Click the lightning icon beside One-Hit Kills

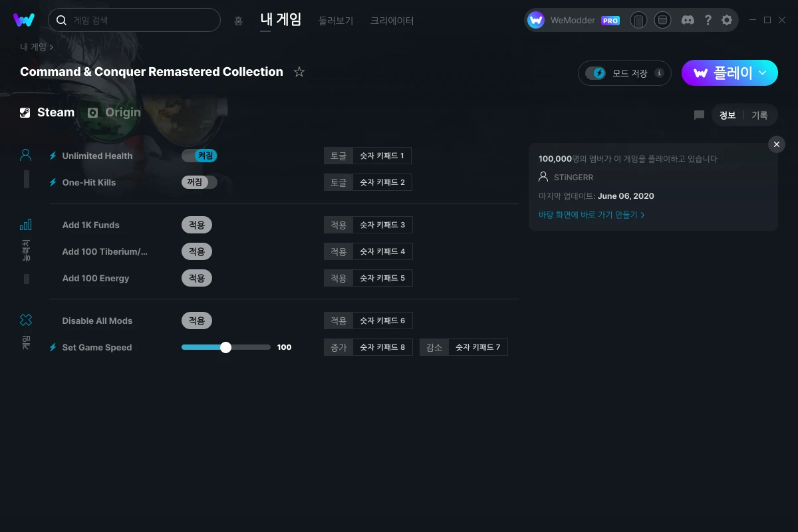[53, 182]
